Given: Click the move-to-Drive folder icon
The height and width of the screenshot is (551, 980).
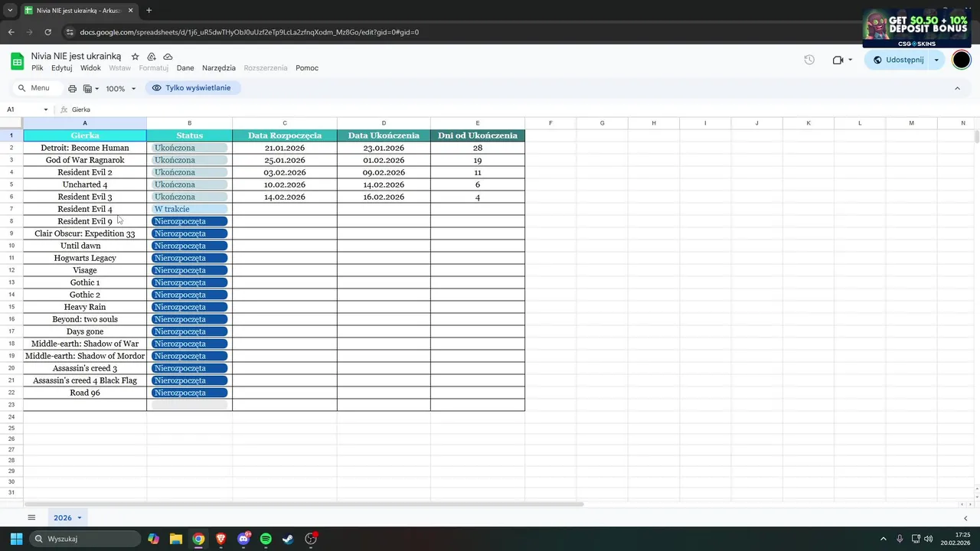Looking at the screenshot, I should coord(152,57).
